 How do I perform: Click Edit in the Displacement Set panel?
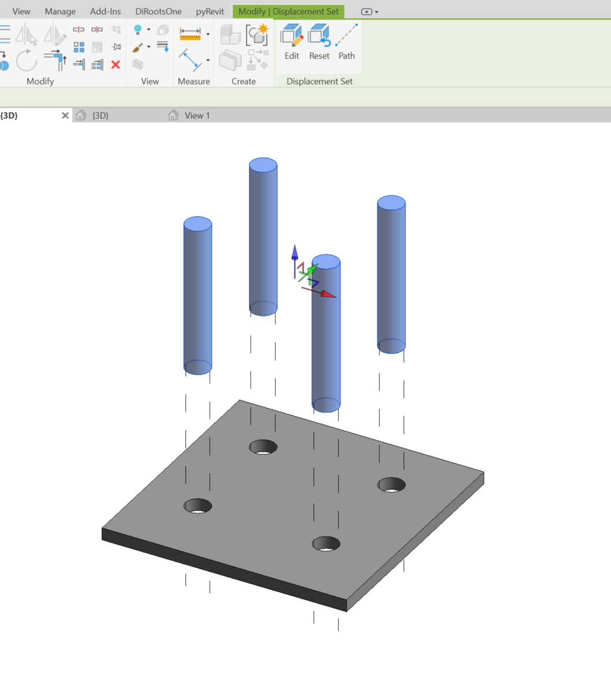(x=291, y=40)
